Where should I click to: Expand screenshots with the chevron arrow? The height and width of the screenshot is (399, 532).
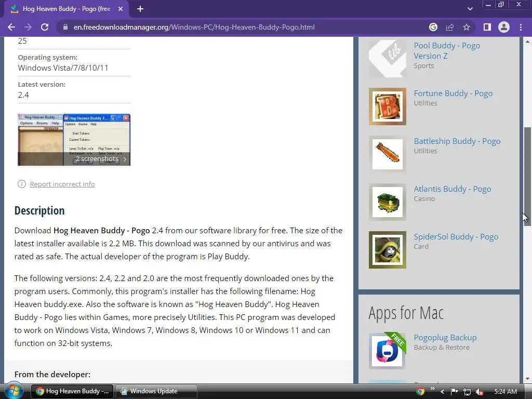pyautogui.click(x=125, y=159)
